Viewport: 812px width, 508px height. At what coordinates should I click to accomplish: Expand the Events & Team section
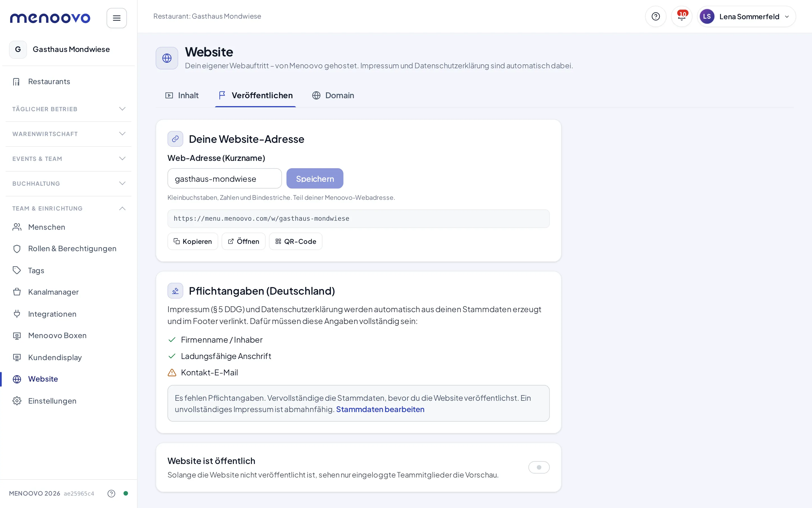pos(69,159)
